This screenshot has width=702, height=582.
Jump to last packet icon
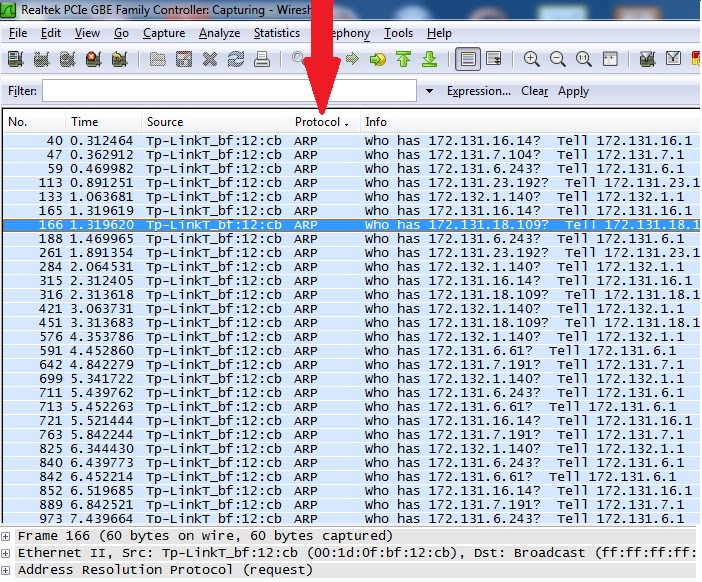(429, 59)
